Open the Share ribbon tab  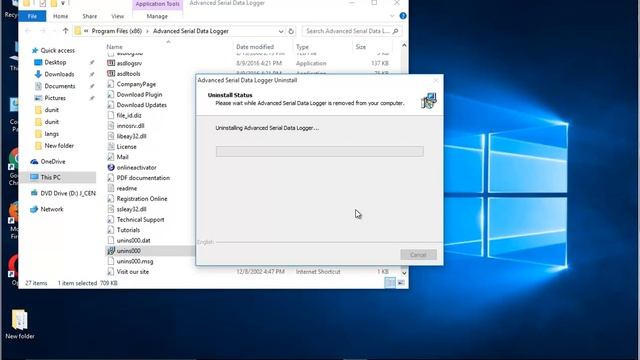[x=90, y=16]
